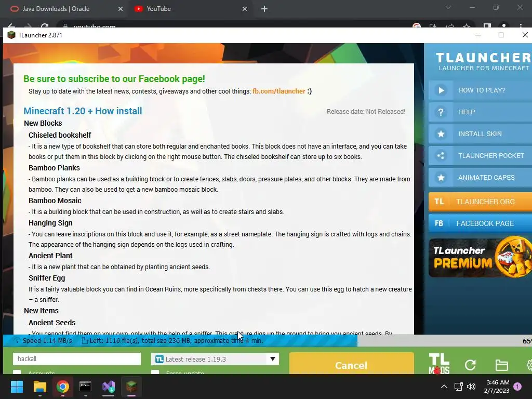
Task: Open settings gear icon in TLauncher
Action: (529, 365)
